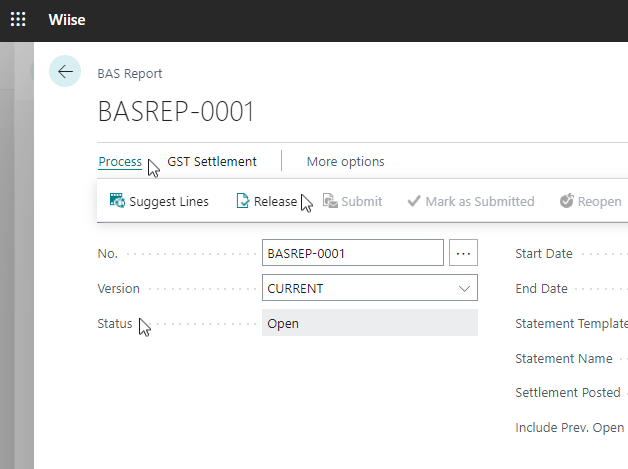Click the Settlement Posted field label
The height and width of the screenshot is (469, 628).
pos(567,392)
